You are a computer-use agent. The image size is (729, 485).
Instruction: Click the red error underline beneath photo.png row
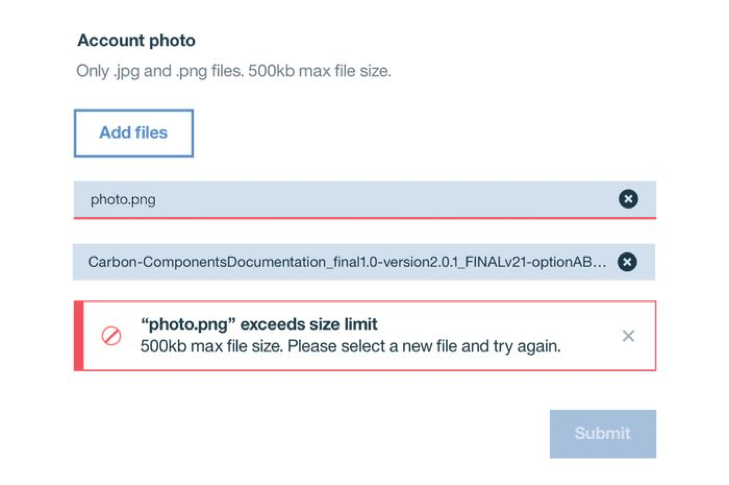(364, 217)
